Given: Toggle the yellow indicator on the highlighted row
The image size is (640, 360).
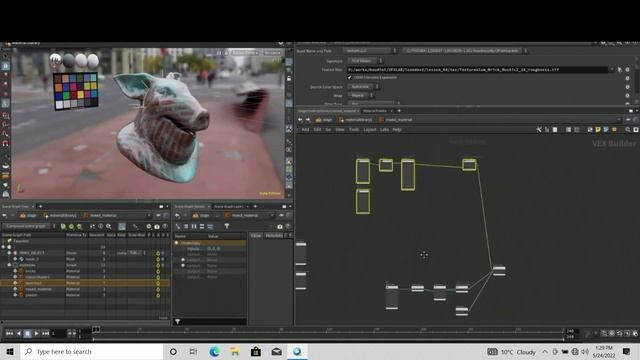Looking at the screenshot, I should [158, 283].
